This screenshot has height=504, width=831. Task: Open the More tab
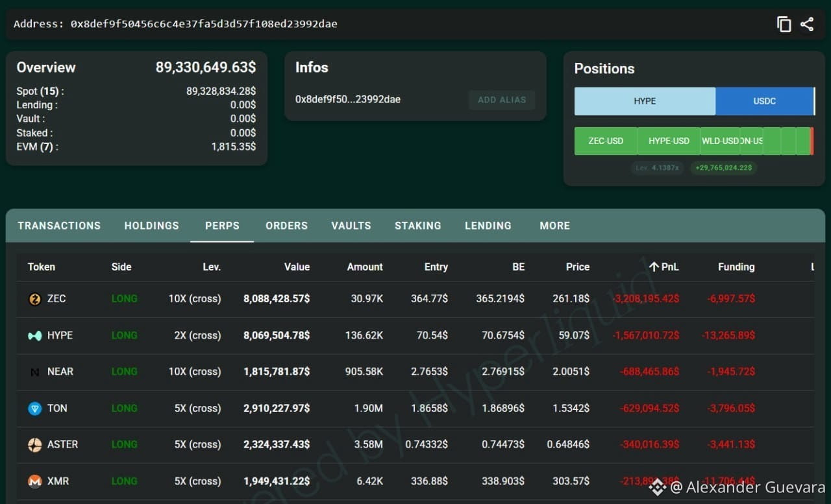click(555, 226)
